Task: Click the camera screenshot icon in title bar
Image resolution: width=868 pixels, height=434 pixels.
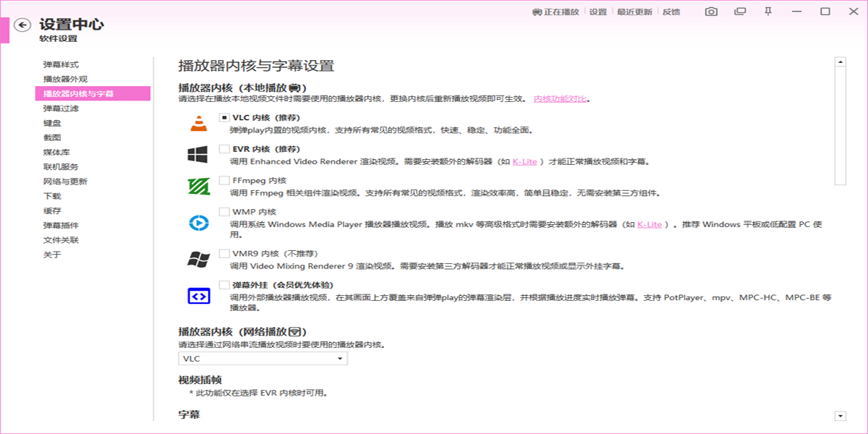Action: [x=712, y=12]
